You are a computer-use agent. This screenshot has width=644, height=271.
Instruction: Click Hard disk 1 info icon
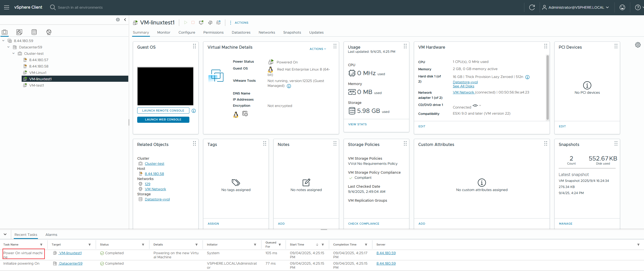527,77
